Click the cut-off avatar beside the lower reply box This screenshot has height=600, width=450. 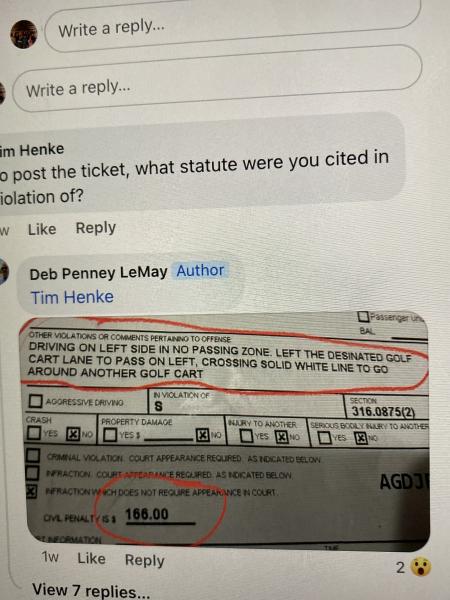coord(2,93)
